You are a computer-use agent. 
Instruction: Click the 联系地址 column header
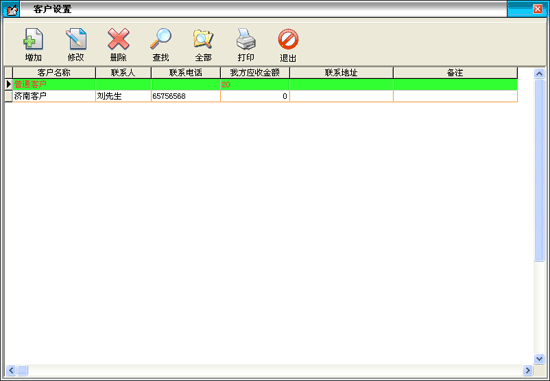pos(341,73)
